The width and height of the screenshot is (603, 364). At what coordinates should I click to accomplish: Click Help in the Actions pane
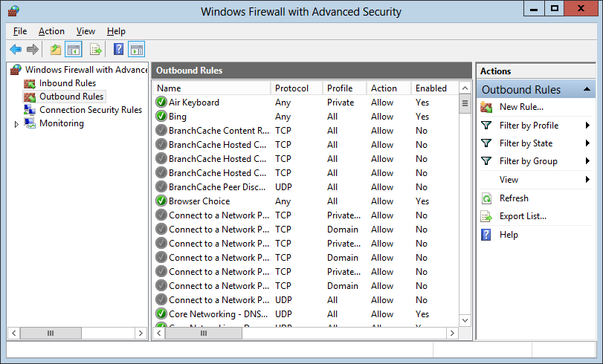(509, 235)
